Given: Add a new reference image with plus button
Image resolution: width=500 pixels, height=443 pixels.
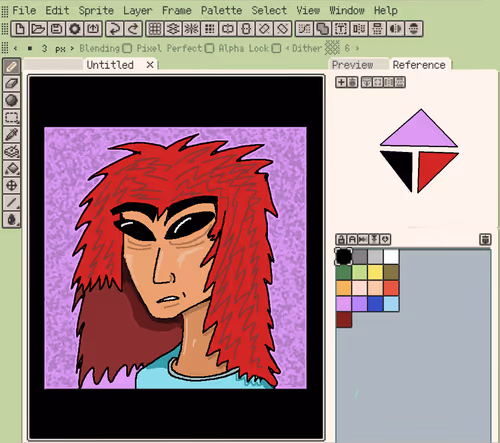Looking at the screenshot, I should (x=341, y=82).
